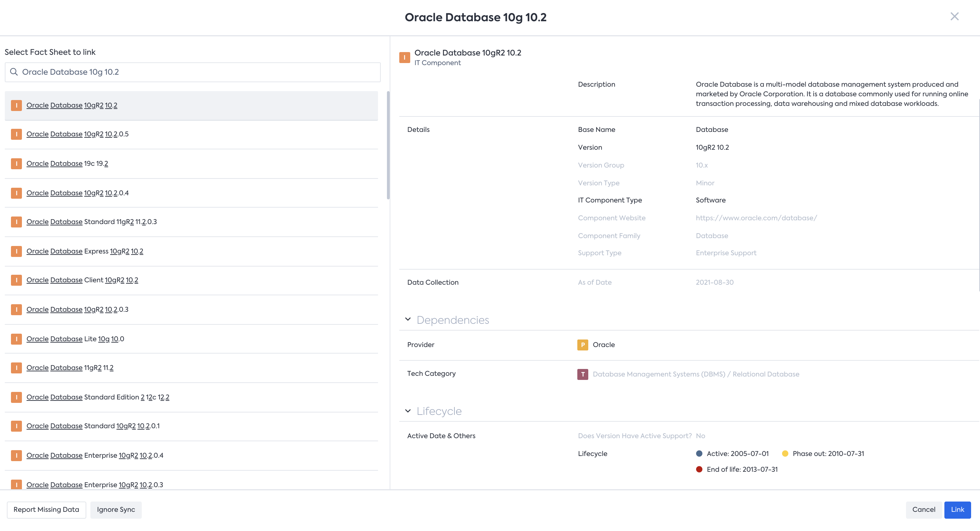Click the Tech Category 'T' icon
980x531 pixels.
[582, 374]
